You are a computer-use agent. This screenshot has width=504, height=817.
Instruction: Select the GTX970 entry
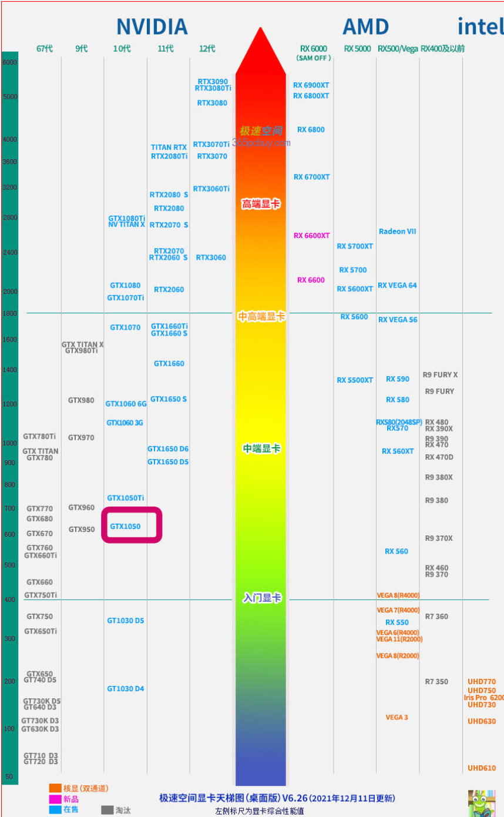[81, 437]
